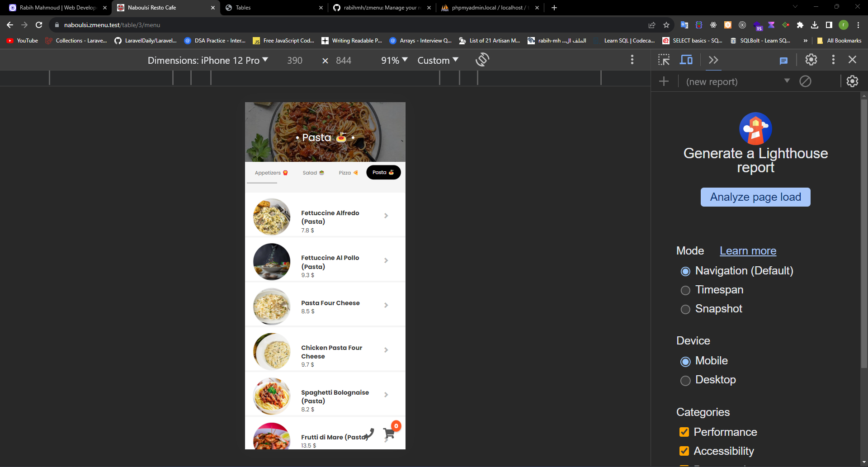868x467 pixels.
Task: Open the Learn more link
Action: [x=748, y=251]
